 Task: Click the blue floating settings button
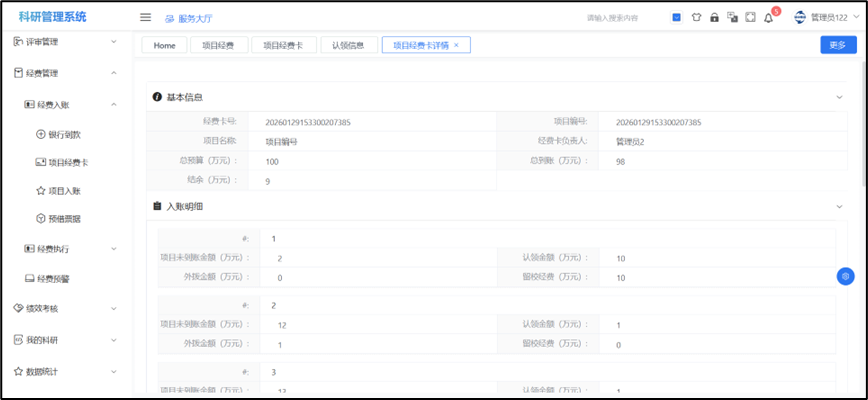[x=845, y=276]
